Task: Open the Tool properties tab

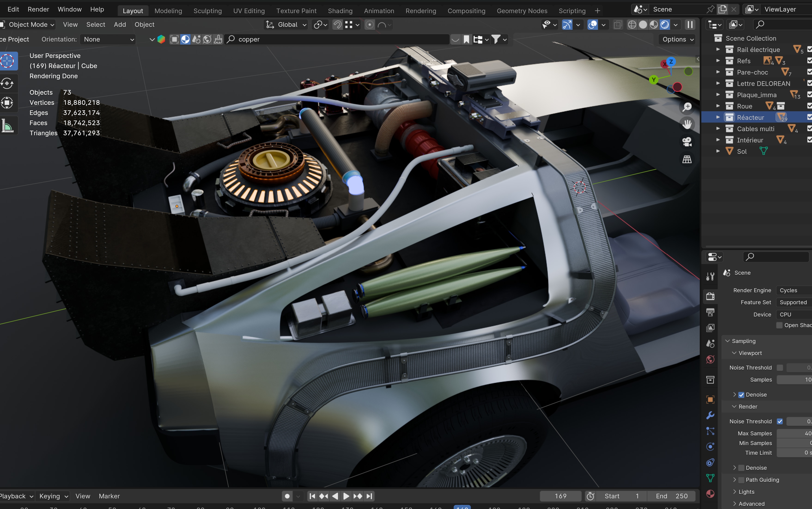Action: pos(710,276)
